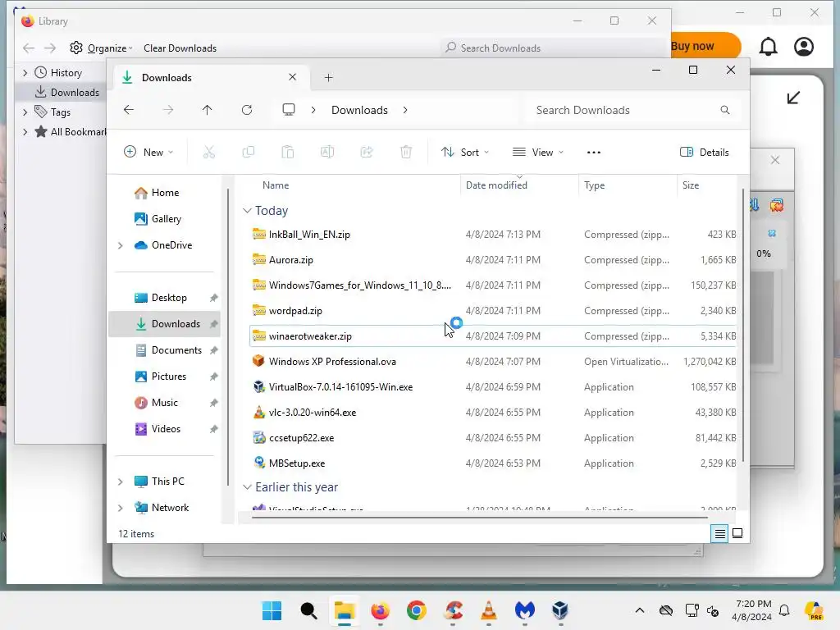Select Windows XP Professional.ova file

(x=493, y=362)
